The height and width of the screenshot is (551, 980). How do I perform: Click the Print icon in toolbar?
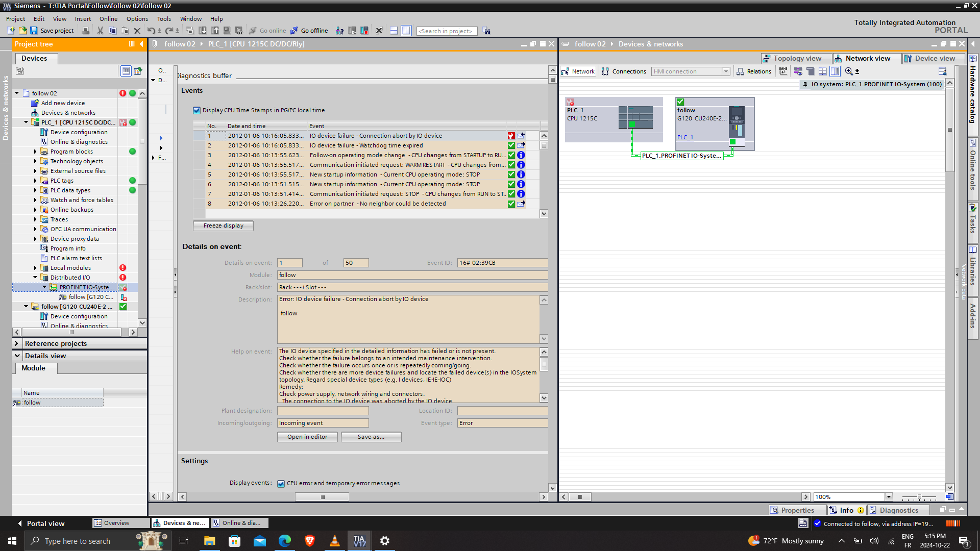tap(86, 31)
